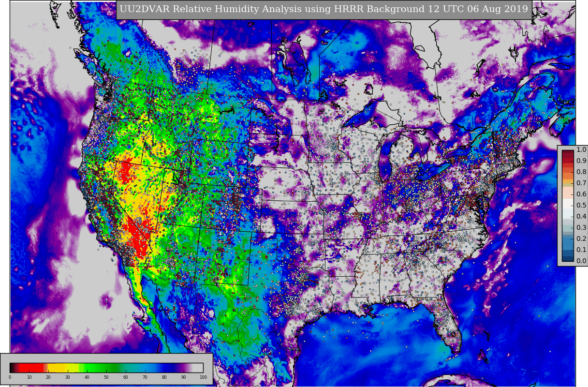
Task: Select the green segment of the bottom humidity colorbar
Action: 101,368
